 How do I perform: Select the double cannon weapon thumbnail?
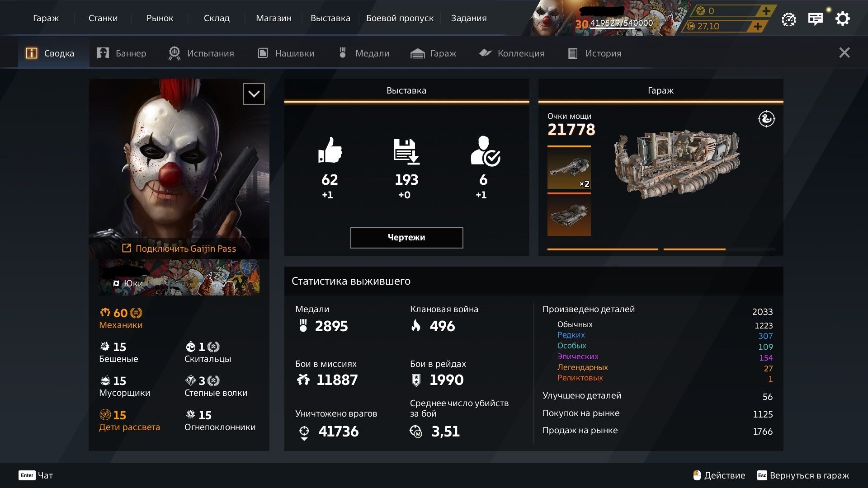569,168
